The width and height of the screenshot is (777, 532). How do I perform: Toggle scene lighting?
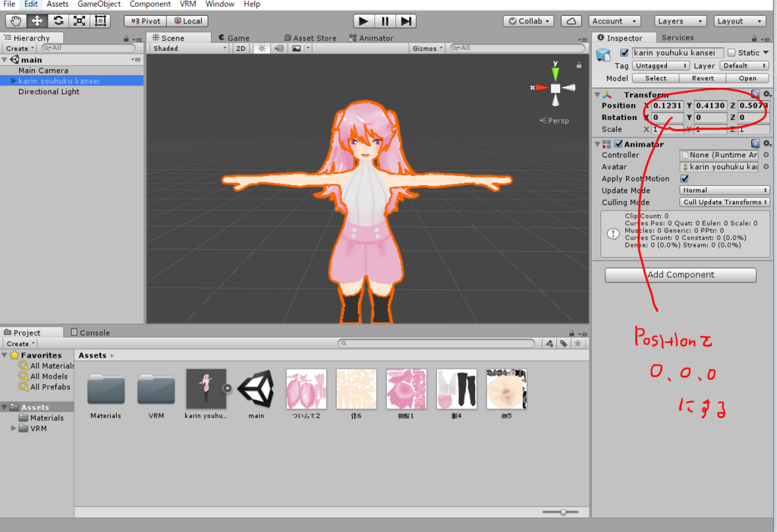coord(262,48)
